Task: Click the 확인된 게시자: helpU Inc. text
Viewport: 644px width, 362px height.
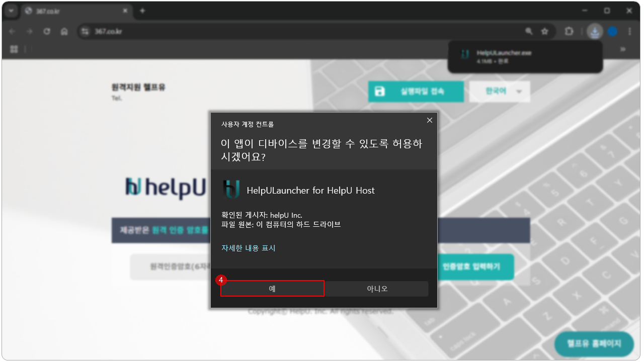Action: click(262, 215)
